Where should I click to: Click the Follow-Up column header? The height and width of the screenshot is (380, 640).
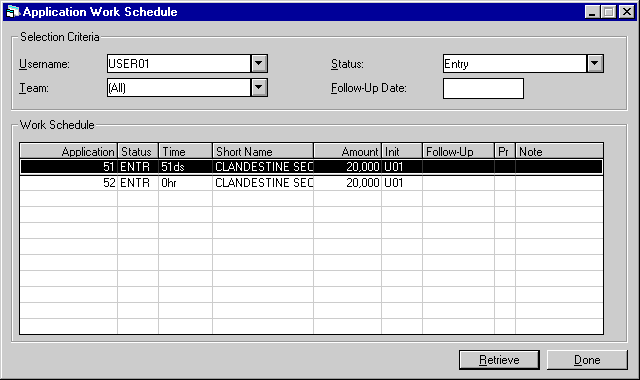(458, 151)
